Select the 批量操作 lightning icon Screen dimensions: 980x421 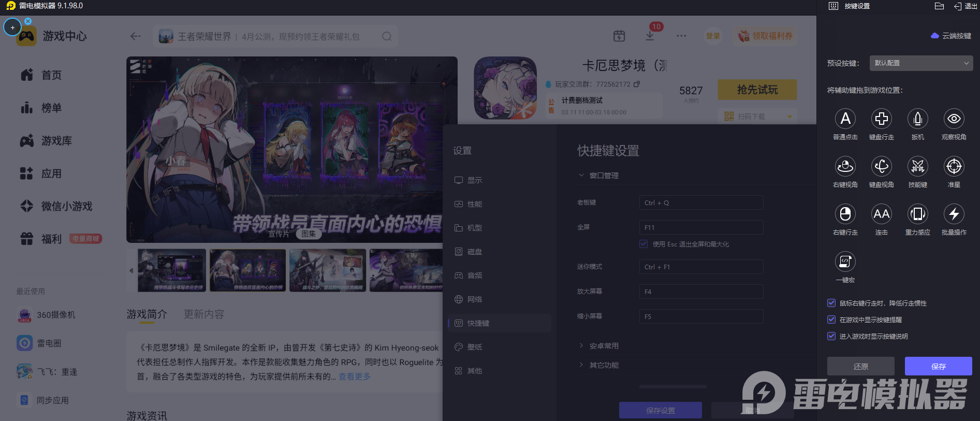coord(954,214)
